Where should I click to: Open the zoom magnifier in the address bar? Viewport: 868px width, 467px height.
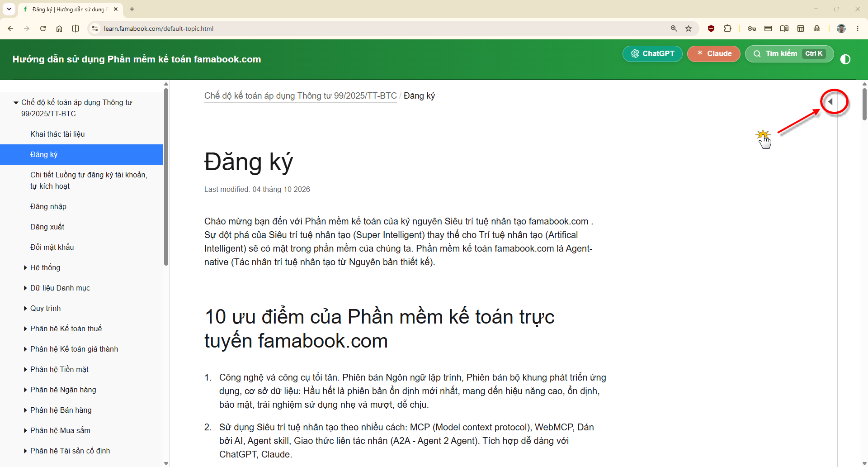(x=674, y=29)
